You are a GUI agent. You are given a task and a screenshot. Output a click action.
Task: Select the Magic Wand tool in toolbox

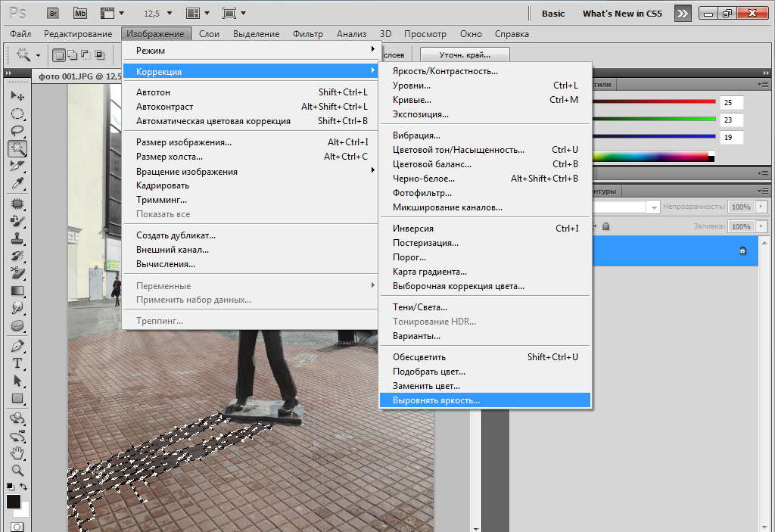coord(17,148)
